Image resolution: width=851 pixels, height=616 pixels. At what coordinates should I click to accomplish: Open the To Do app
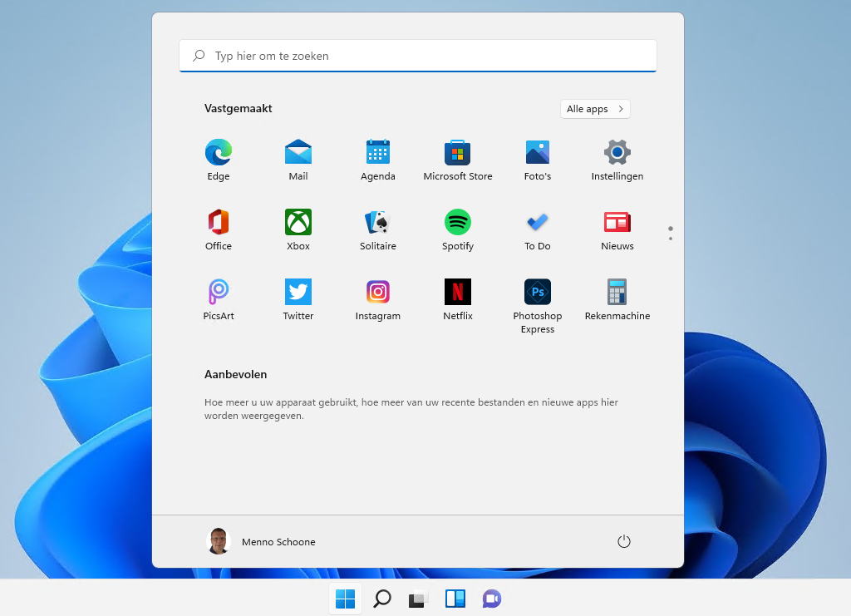coord(538,230)
